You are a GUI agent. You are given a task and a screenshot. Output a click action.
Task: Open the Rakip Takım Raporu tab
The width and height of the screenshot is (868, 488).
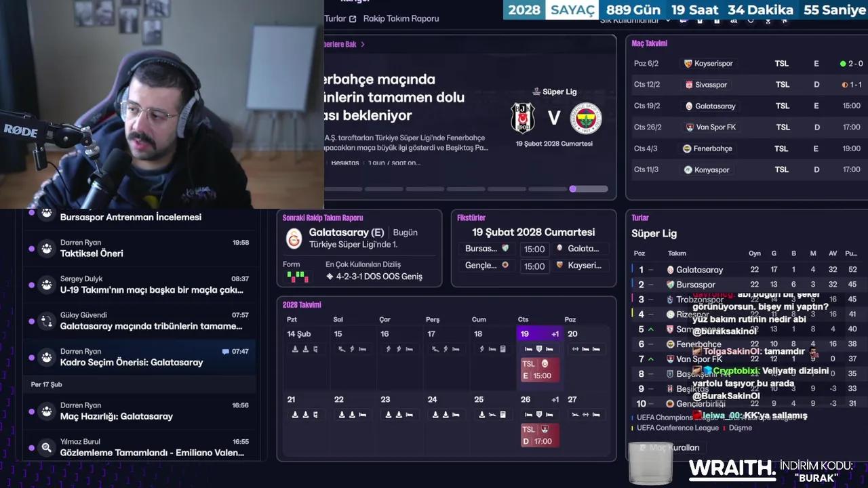pos(401,19)
